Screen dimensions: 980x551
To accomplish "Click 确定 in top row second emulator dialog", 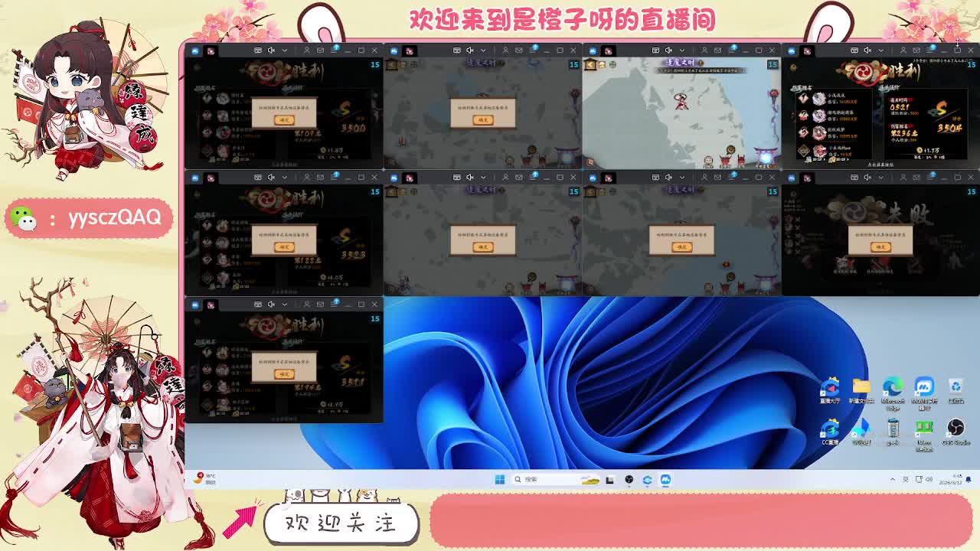I will point(482,119).
